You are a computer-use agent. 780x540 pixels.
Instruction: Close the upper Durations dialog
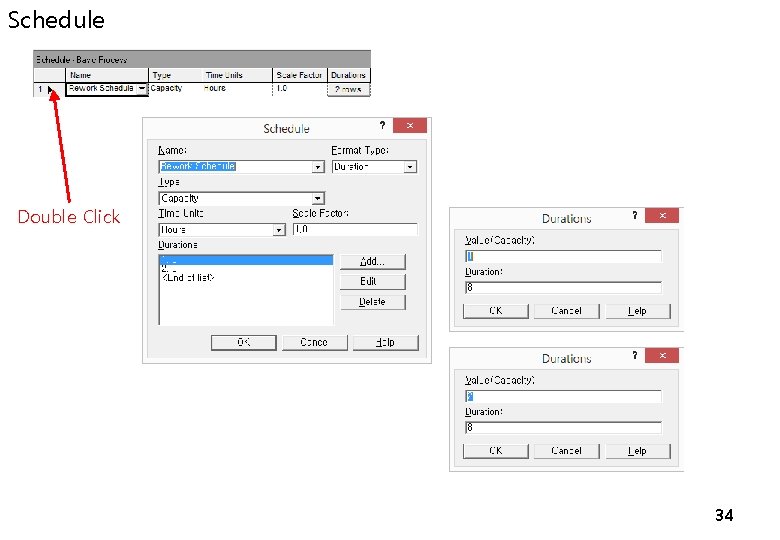click(662, 215)
